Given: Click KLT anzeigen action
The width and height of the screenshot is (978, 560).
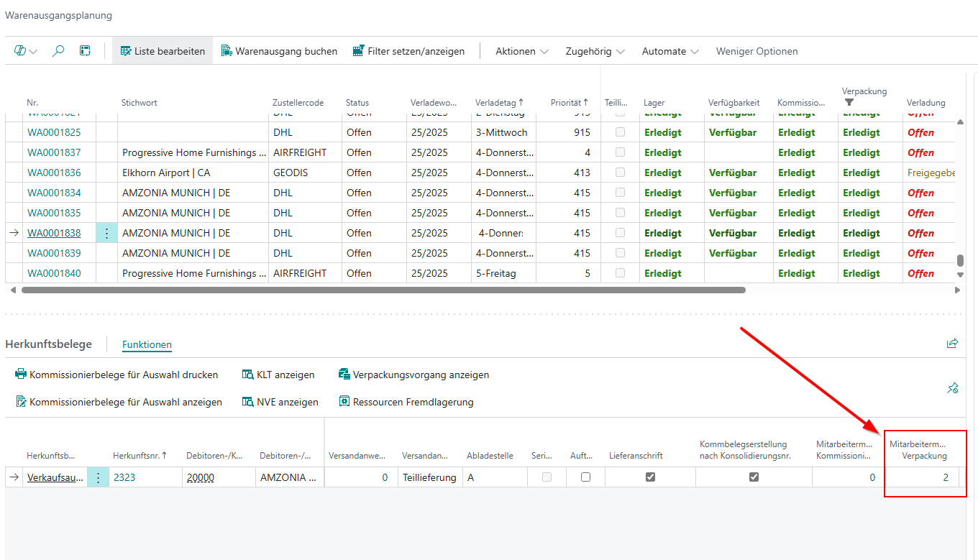Looking at the screenshot, I should click(x=278, y=375).
